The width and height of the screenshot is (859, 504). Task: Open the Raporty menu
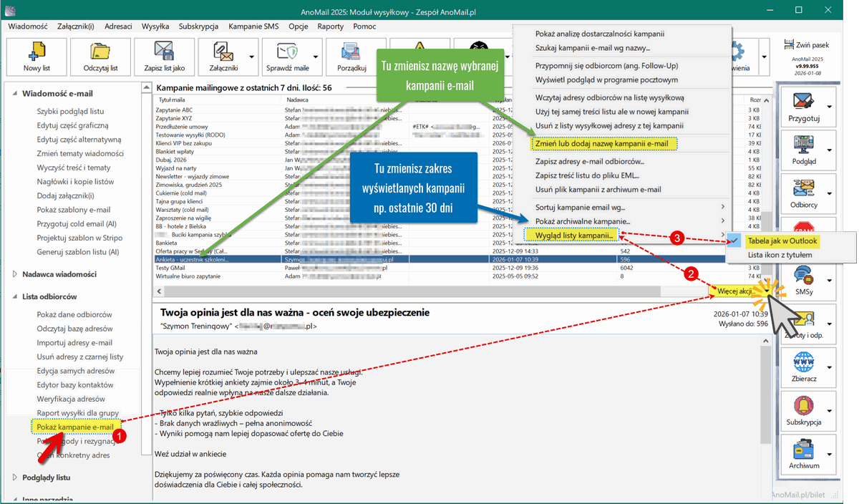[x=330, y=26]
